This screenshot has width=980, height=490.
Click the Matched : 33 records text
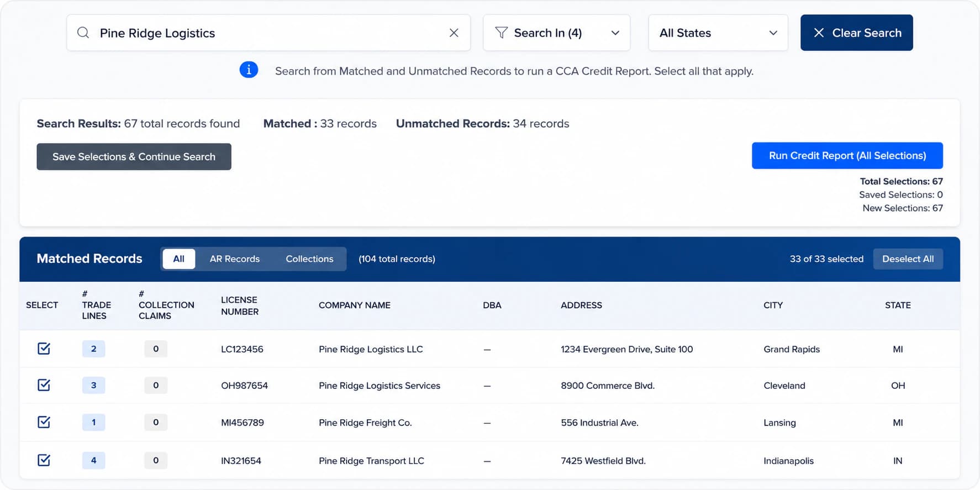pyautogui.click(x=320, y=123)
